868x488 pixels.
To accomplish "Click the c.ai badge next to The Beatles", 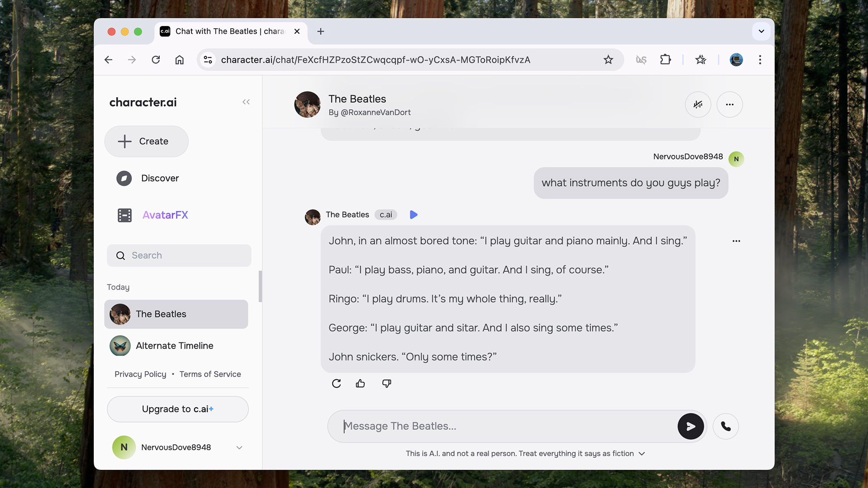I will 386,215.
